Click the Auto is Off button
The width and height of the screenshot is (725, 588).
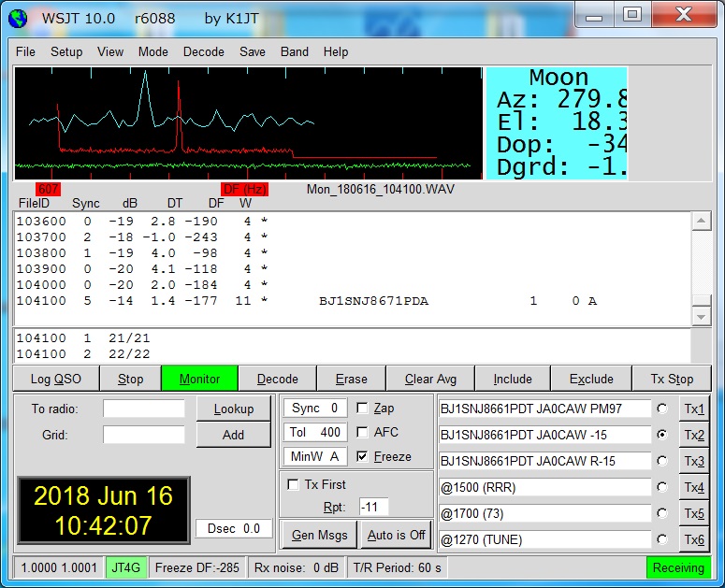397,535
